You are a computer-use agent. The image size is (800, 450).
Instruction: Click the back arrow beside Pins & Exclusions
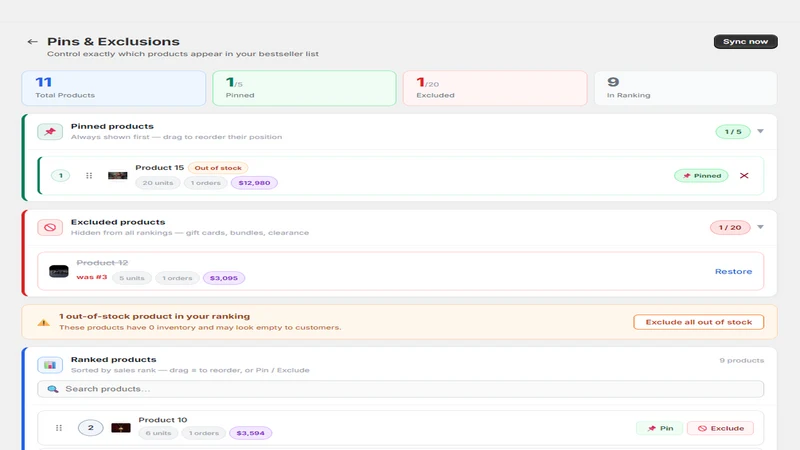pyautogui.click(x=33, y=42)
